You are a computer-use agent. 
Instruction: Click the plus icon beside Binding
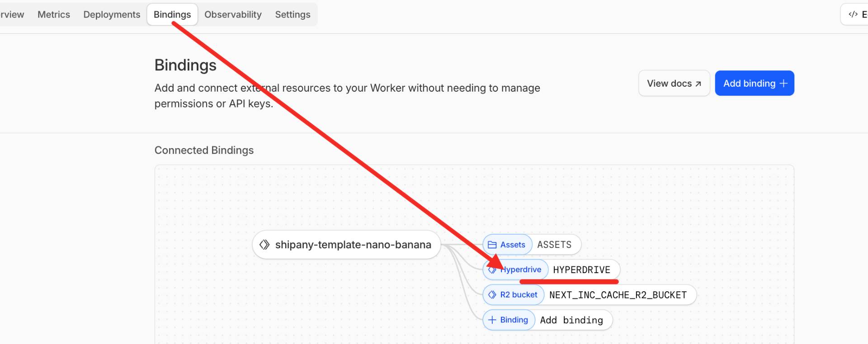492,320
